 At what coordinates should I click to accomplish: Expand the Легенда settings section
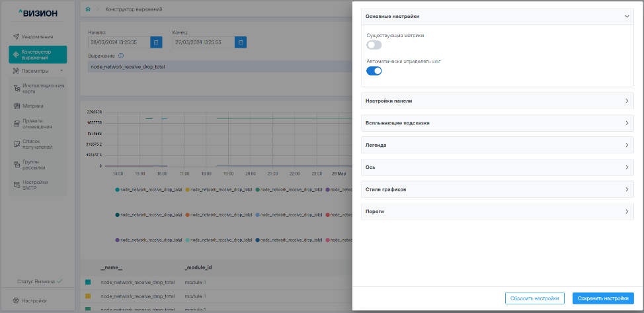click(497, 145)
